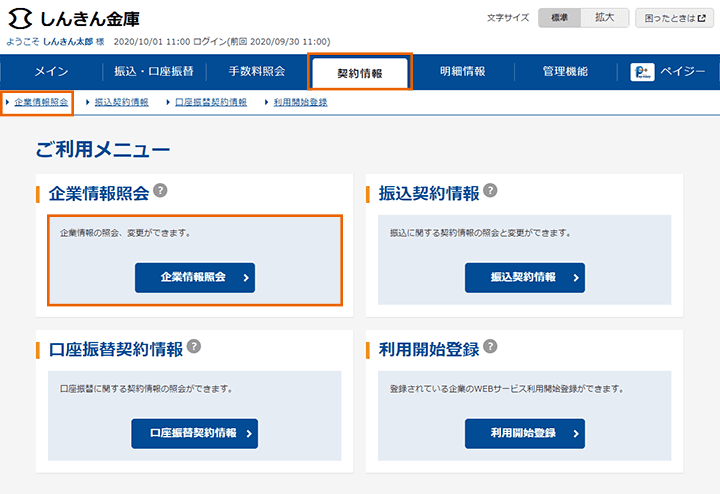Click the しんきん金庫 logo icon
The width and height of the screenshot is (720, 494).
tap(20, 18)
